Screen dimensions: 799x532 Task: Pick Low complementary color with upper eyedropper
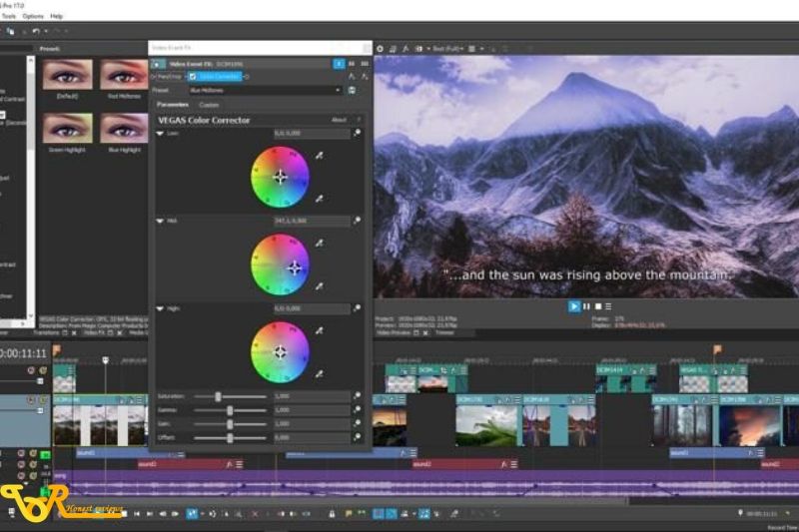319,156
